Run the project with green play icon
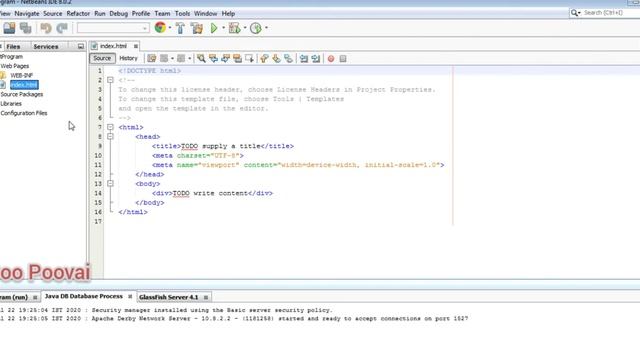Viewport: 640px width, 360px height. tap(213, 28)
